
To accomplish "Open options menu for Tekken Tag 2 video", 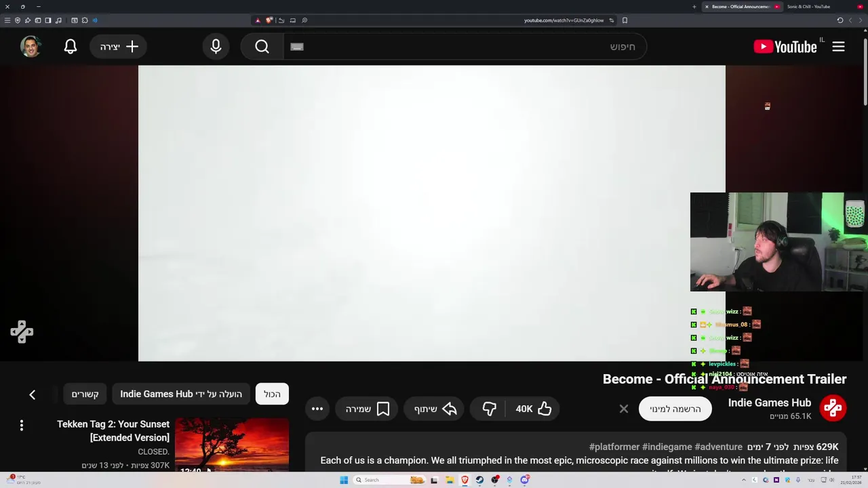I will coord(22,425).
